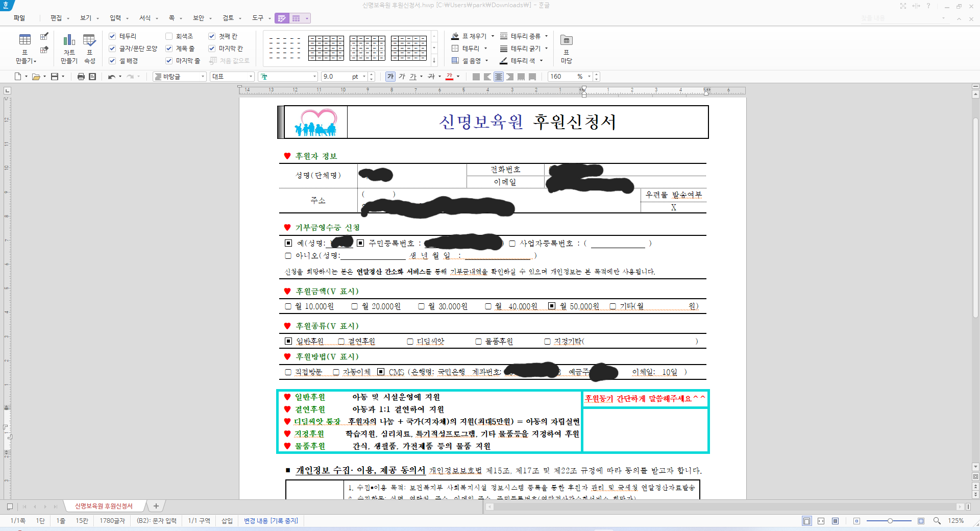
Task: Select the dashed-line table style thumbnail
Action: (285, 48)
